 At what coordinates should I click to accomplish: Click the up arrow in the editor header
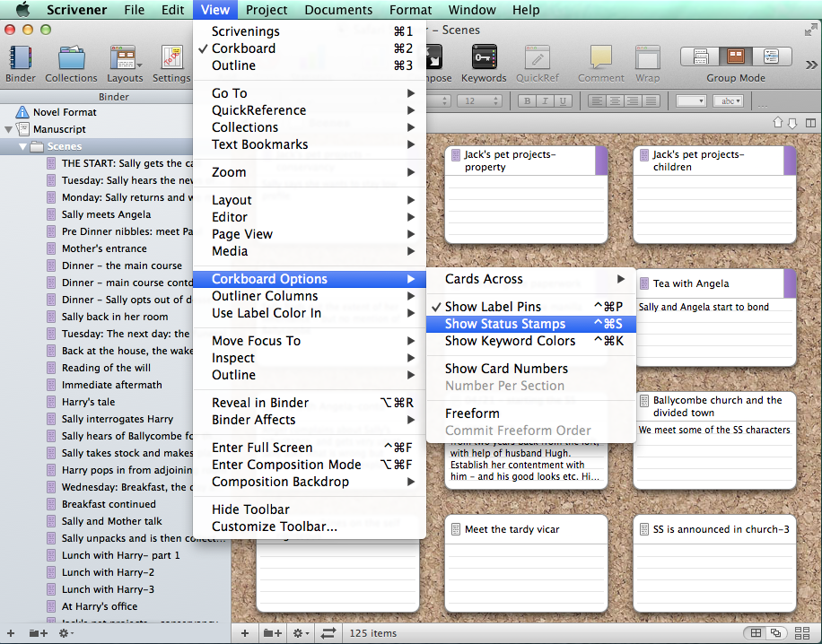click(x=778, y=123)
